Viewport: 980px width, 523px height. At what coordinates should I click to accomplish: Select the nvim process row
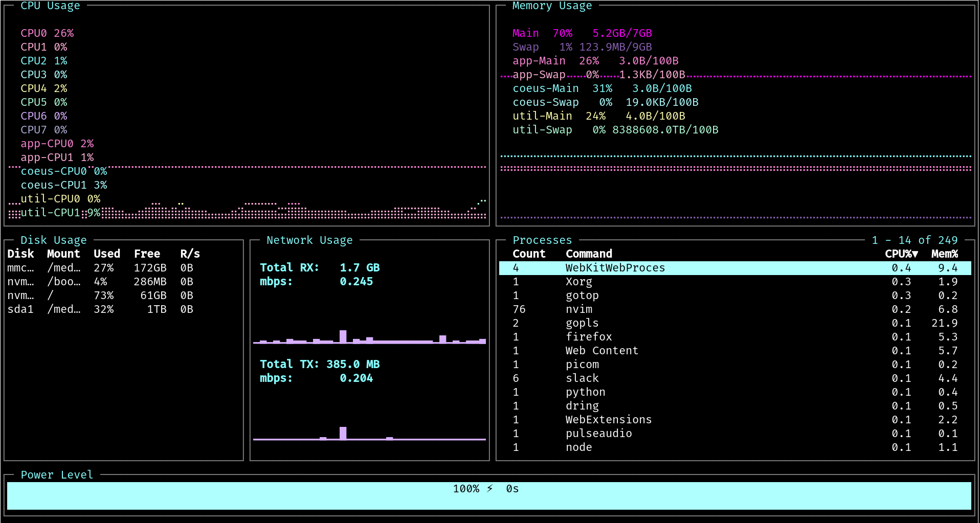(x=735, y=309)
